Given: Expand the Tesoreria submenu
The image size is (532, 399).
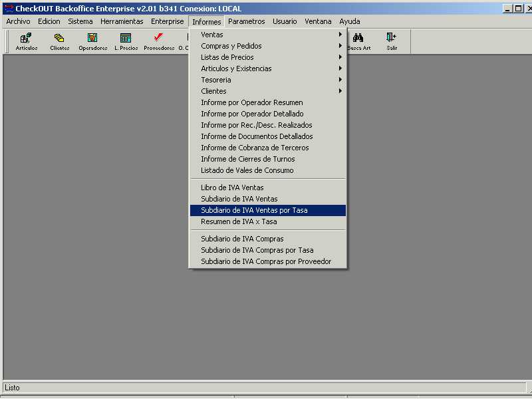Looking at the screenshot, I should (x=268, y=80).
